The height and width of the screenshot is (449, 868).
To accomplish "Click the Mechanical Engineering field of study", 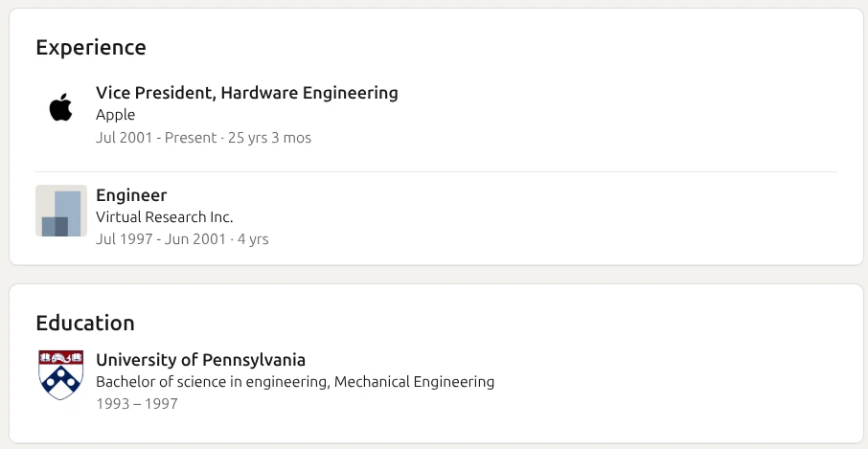I will [x=415, y=382].
